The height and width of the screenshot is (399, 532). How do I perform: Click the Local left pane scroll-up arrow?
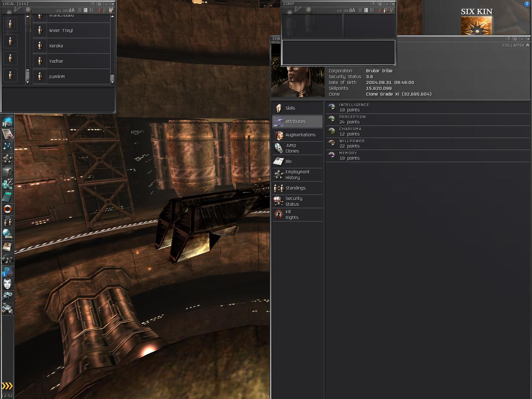pyautogui.click(x=27, y=17)
